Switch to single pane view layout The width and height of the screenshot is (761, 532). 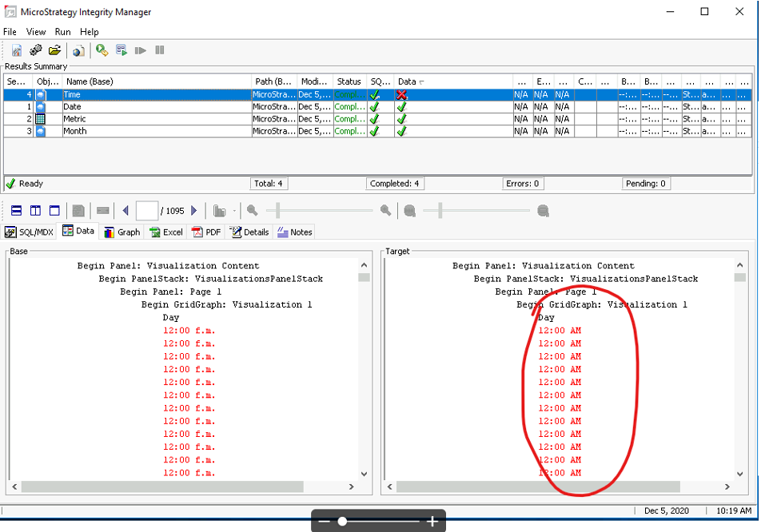(54, 211)
